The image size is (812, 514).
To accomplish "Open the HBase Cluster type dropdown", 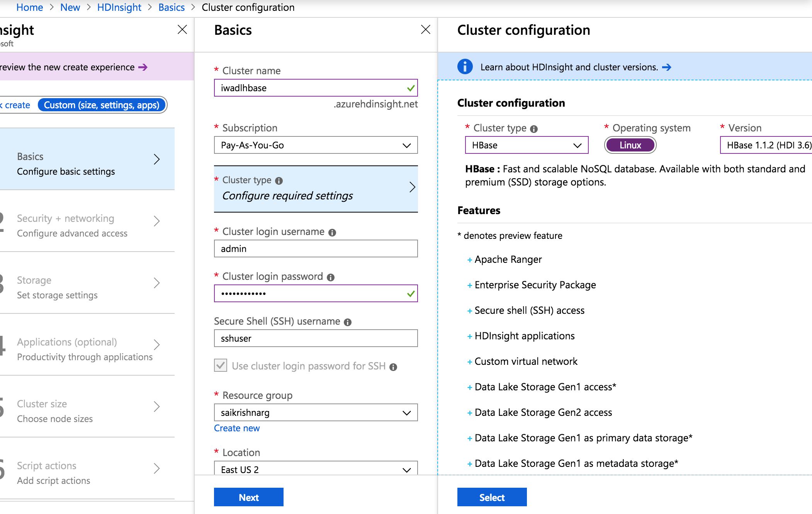I will click(527, 145).
